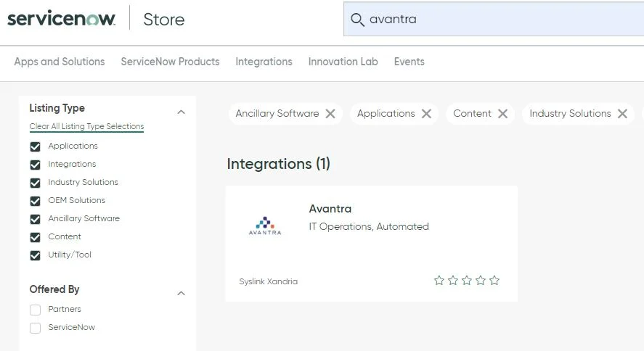The image size is (644, 351).
Task: Check the ServiceNow offered-by checkbox
Action: tap(35, 328)
